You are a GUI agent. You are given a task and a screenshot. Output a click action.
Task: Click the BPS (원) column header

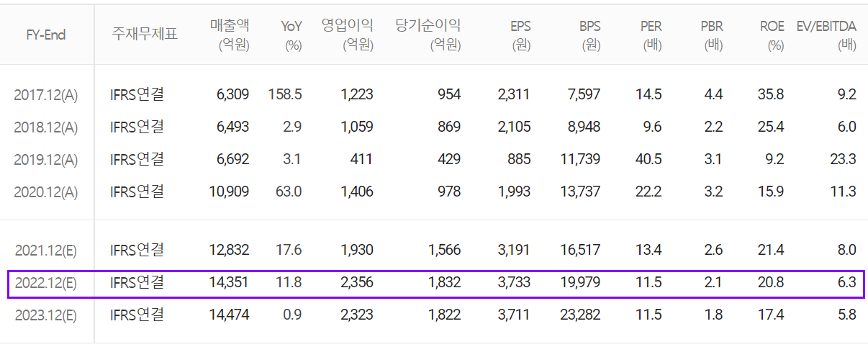pyautogui.click(x=589, y=35)
